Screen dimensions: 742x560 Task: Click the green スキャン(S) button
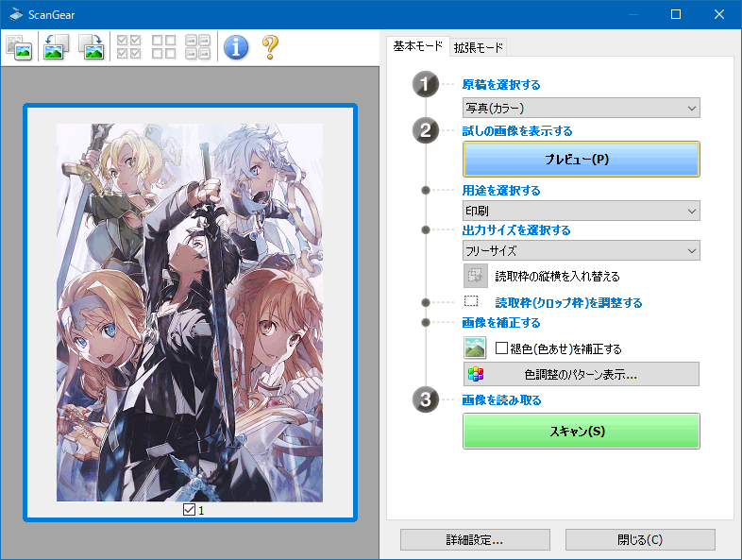pyautogui.click(x=582, y=432)
